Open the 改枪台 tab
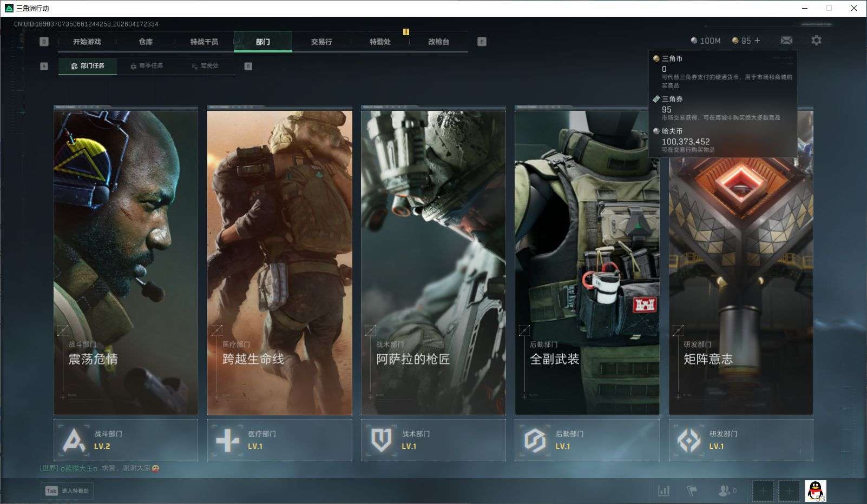The image size is (867, 504). pyautogui.click(x=438, y=42)
